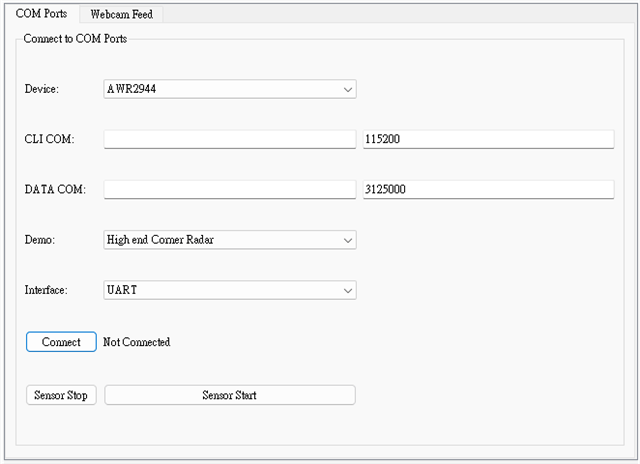640x464 pixels.
Task: Click the CLI baud rate field 115200
Action: coord(487,139)
